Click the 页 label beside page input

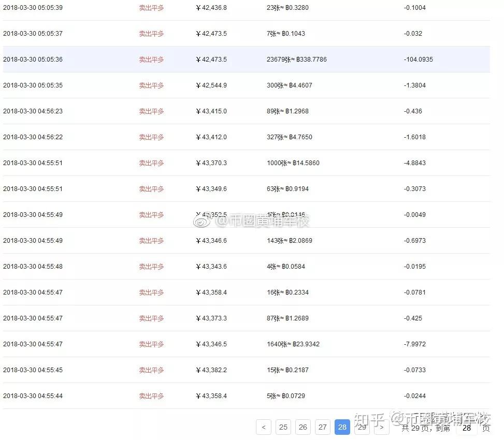click(x=485, y=428)
